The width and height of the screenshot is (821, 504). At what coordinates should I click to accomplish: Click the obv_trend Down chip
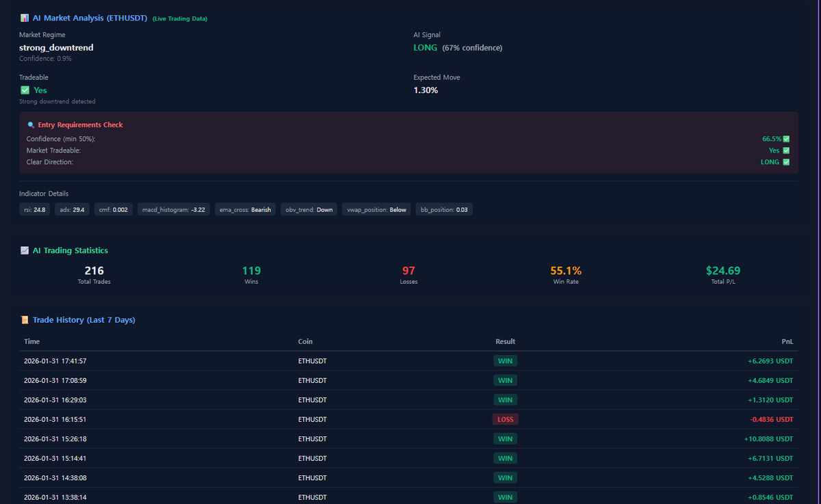pos(309,209)
